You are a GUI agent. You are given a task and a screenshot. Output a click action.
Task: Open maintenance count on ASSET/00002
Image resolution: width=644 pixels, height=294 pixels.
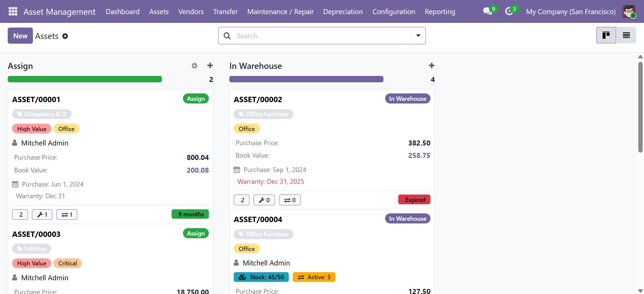[264, 200]
